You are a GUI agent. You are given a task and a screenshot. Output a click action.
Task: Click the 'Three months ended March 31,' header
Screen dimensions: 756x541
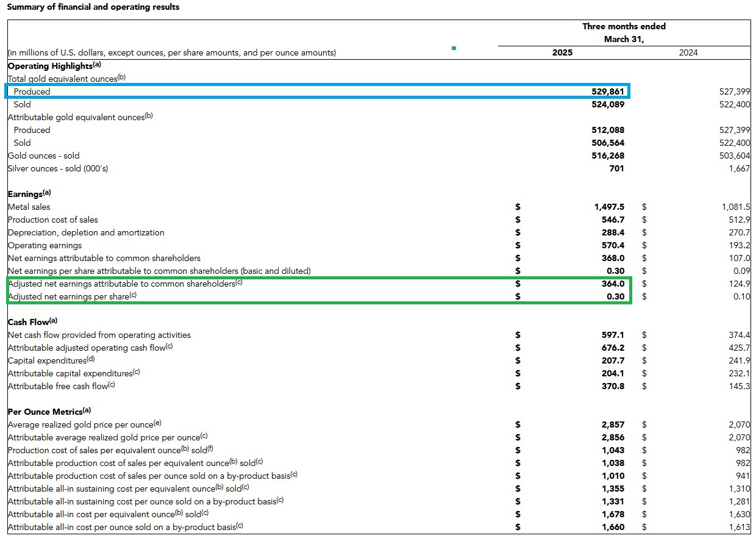624,32
